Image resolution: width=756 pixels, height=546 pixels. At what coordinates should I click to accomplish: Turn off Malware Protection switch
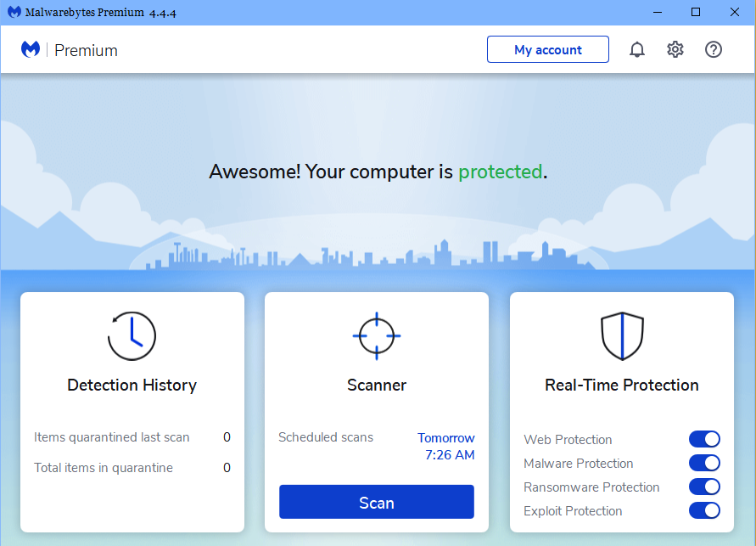[704, 463]
